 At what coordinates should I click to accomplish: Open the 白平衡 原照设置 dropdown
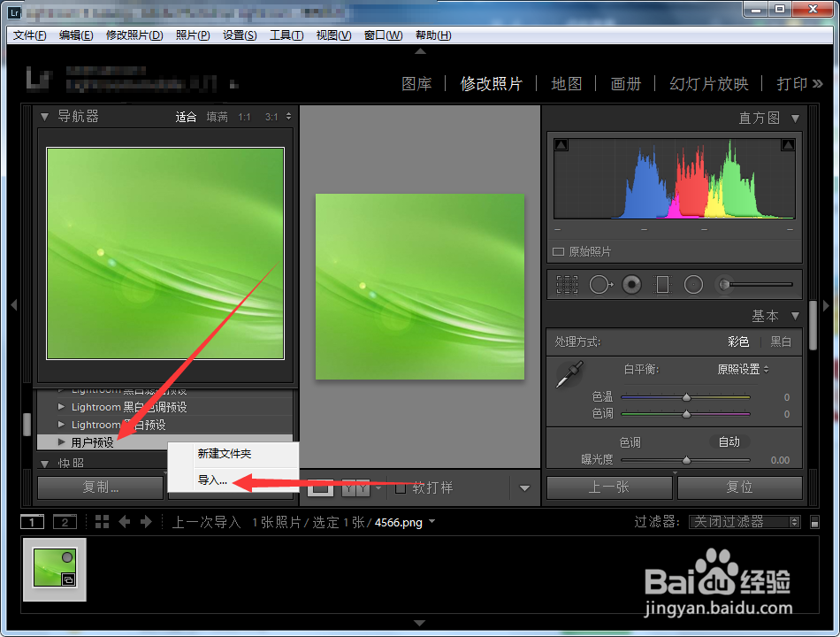[x=743, y=369]
